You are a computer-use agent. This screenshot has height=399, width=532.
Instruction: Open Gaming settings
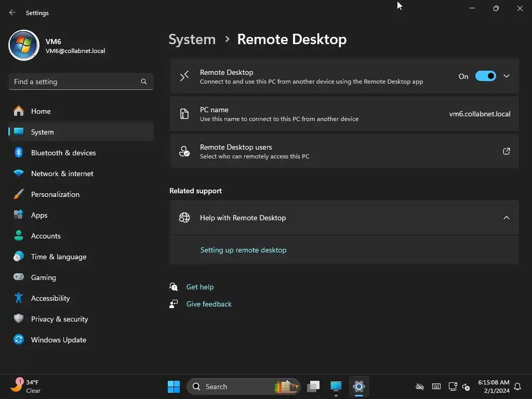tap(81, 277)
